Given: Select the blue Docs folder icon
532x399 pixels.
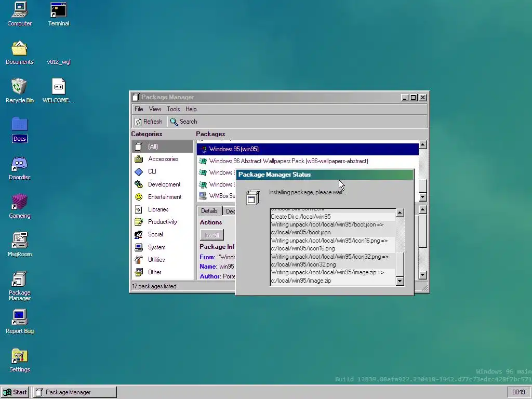Looking at the screenshot, I should click(x=19, y=129).
